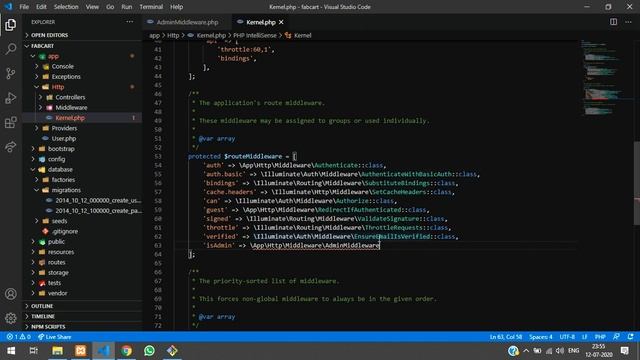Click the notifications bell in status bar
Screen dimensions: 640x360
coord(631,337)
